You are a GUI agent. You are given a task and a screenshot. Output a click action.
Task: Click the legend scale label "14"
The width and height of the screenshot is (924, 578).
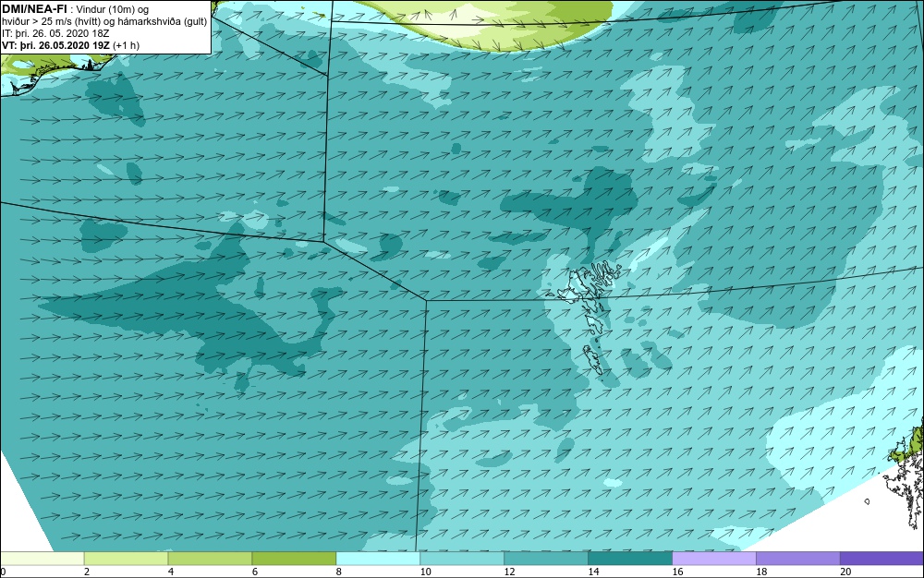593,572
